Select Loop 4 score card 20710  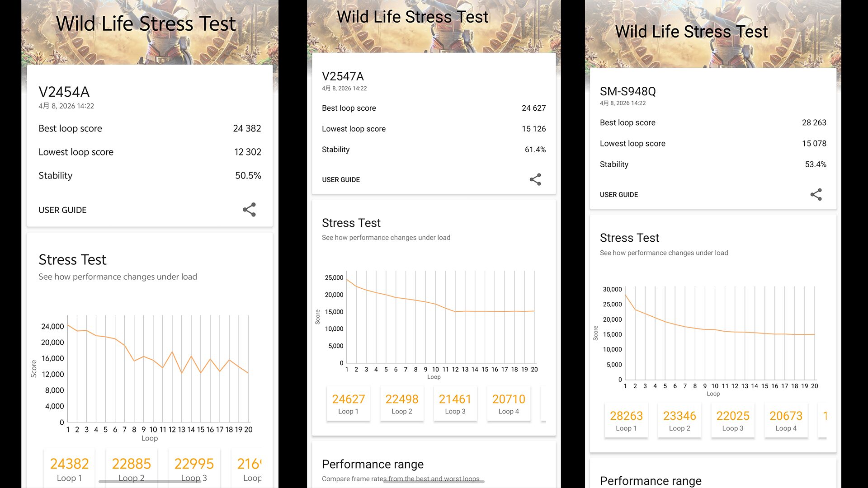coord(509,404)
